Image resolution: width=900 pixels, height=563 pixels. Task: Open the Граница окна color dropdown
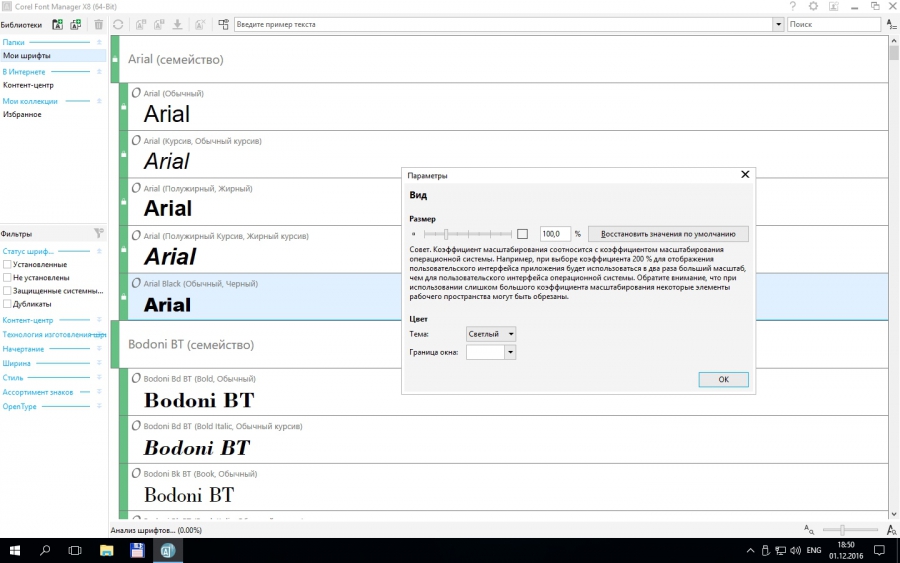[x=491, y=352]
